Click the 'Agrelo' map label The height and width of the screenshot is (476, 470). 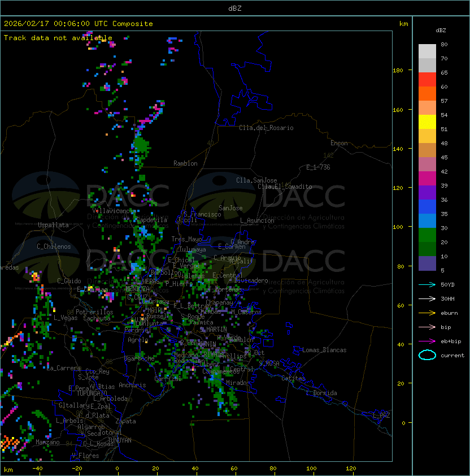click(x=138, y=340)
